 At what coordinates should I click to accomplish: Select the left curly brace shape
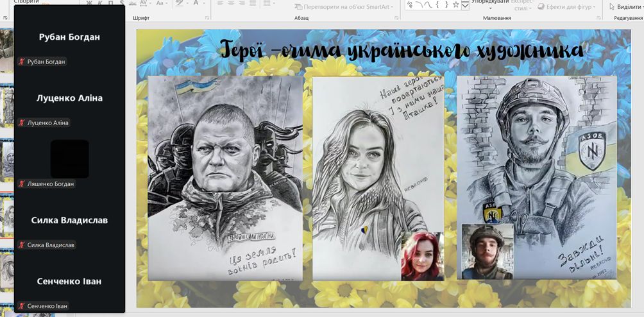436,4
